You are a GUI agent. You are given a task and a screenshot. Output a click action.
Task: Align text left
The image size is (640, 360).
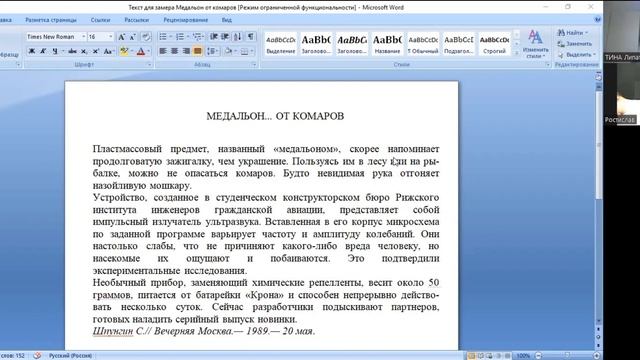[x=163, y=51]
